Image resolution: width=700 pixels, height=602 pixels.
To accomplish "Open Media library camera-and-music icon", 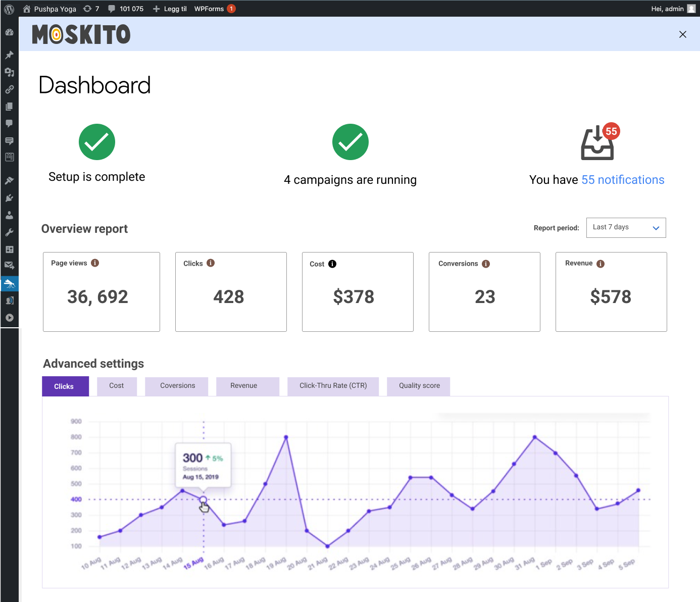I will 9,72.
